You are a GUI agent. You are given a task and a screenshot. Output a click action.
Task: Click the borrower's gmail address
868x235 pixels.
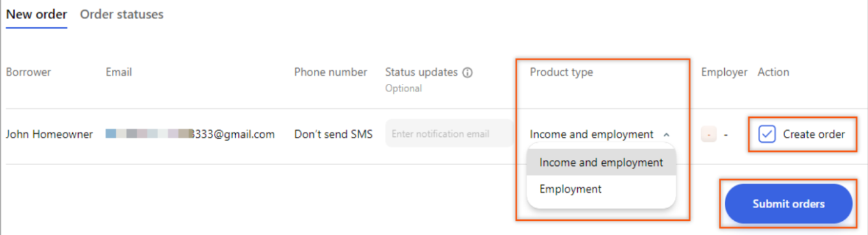click(x=190, y=134)
